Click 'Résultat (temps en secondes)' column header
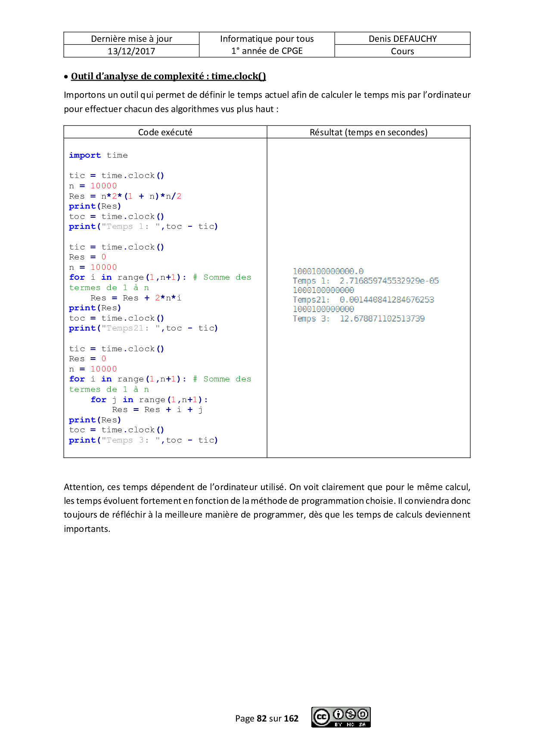Viewport: 534px width, 756px height. tap(368, 132)
